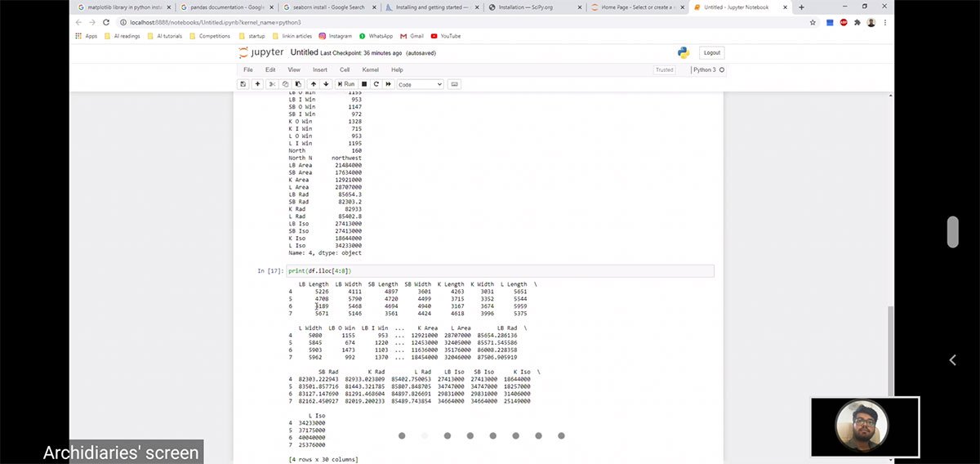
Task: Move selected cell up arrow
Action: pos(314,84)
